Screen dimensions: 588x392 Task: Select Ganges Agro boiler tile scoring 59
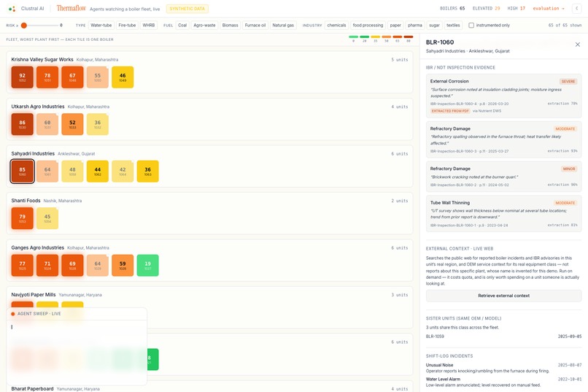pos(123,265)
